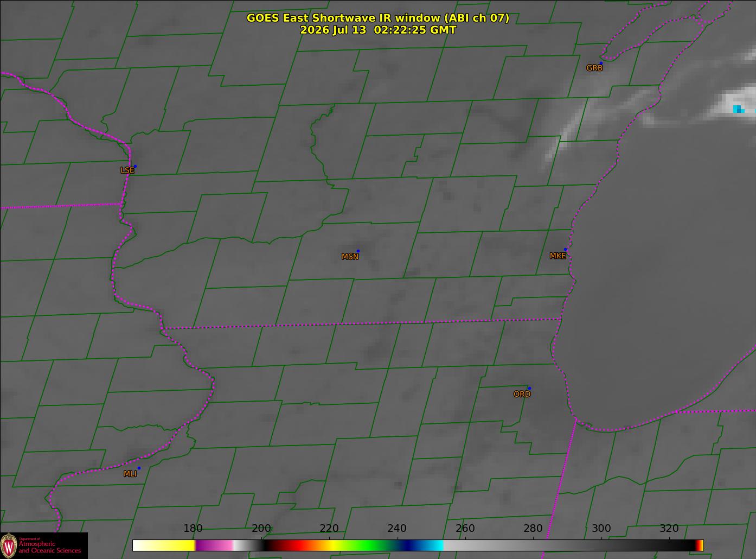Click the LSE station marker label

(127, 170)
